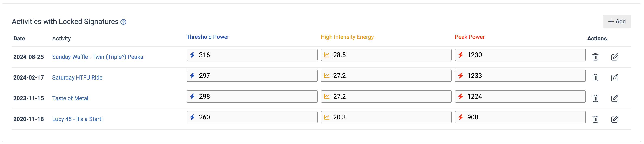Edit the Sunday Waffle locked signature
This screenshot has height=144, width=644.
point(614,57)
